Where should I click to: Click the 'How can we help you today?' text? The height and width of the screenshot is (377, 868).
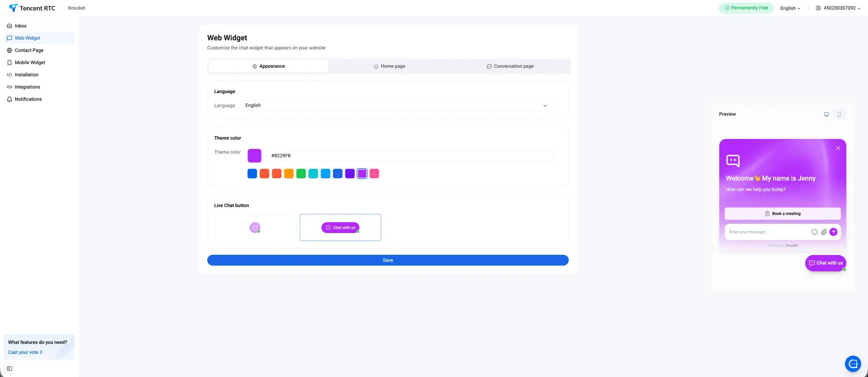[x=756, y=190]
